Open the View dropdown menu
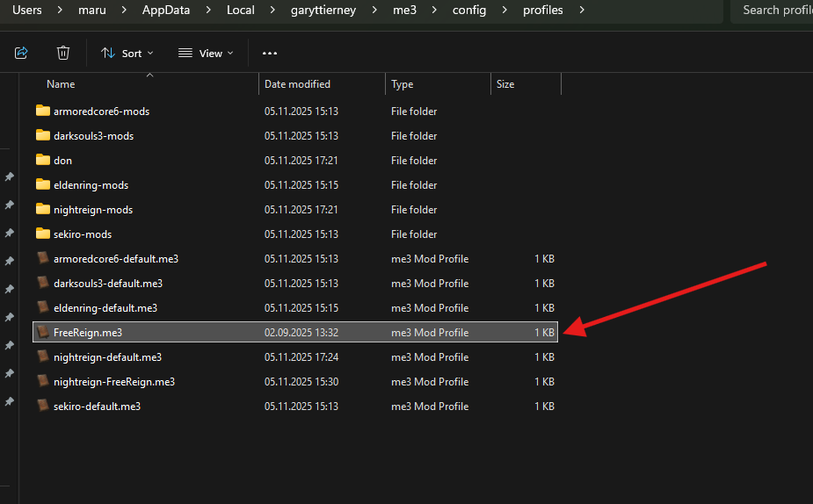This screenshot has width=813, height=504. click(x=206, y=53)
